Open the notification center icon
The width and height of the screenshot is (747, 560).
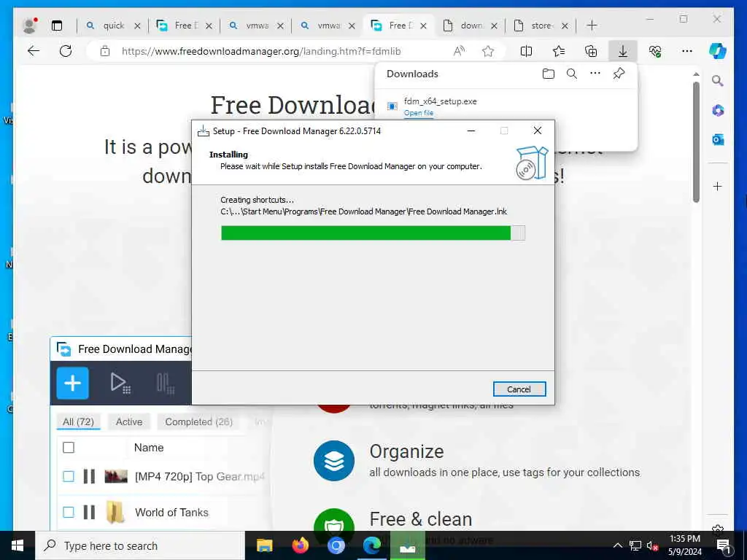tap(723, 545)
